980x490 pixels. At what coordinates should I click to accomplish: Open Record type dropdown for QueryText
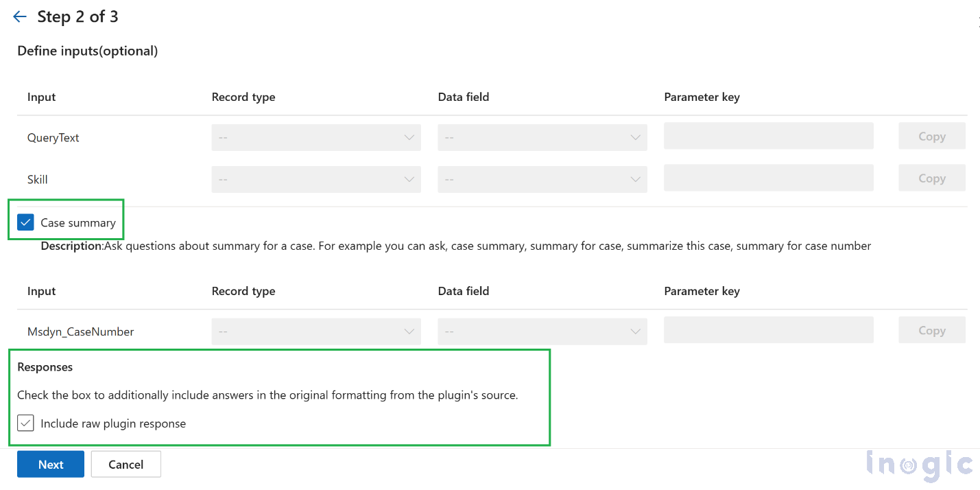pyautogui.click(x=316, y=137)
